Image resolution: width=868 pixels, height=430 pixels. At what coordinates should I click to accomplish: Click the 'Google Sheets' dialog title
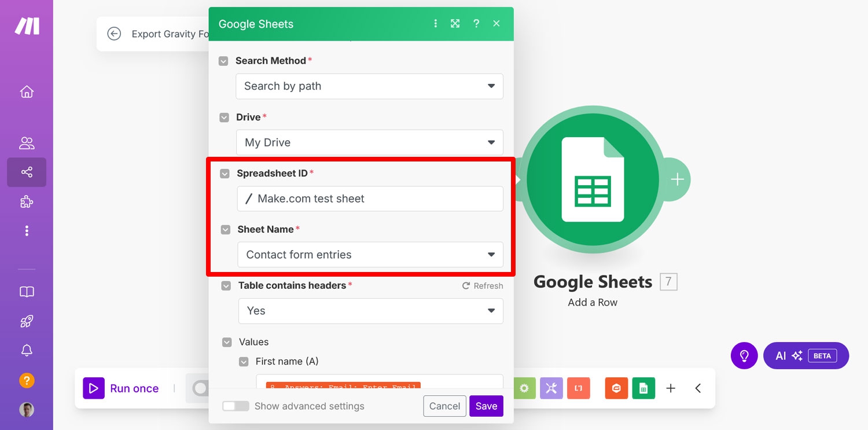point(256,24)
